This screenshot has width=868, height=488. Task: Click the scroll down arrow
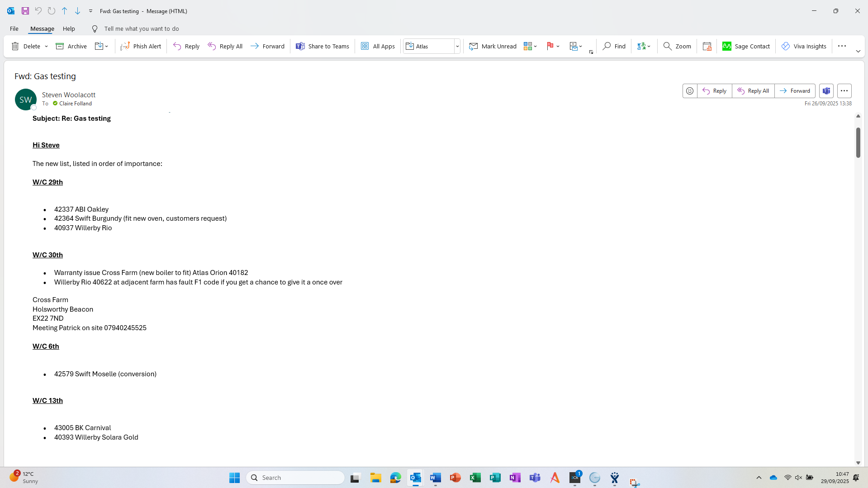click(x=858, y=463)
